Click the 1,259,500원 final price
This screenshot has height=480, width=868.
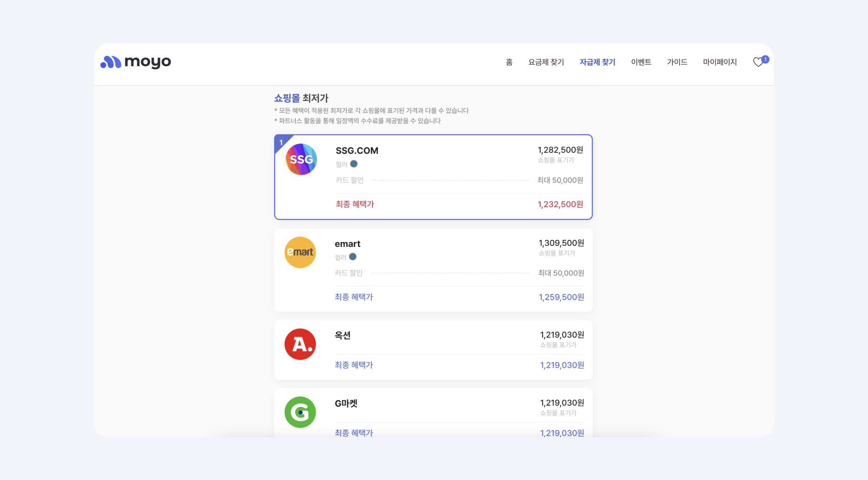pyautogui.click(x=561, y=297)
